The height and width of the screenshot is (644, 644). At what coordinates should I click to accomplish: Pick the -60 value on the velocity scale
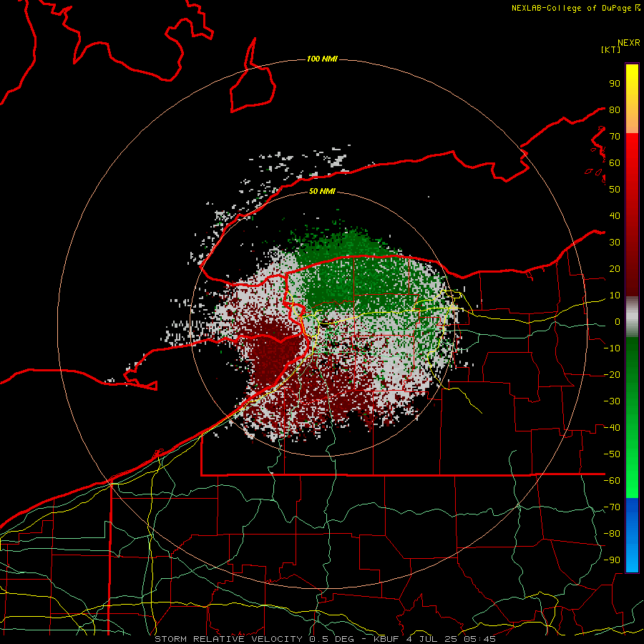click(x=612, y=481)
